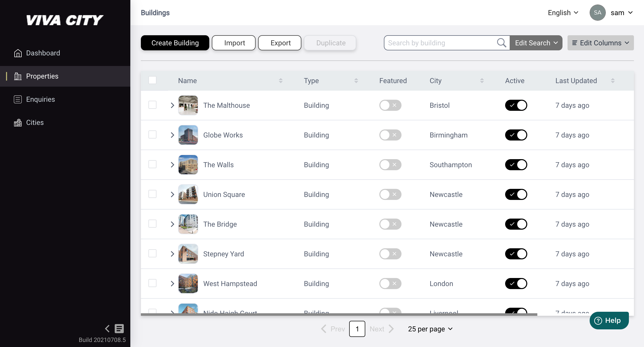The image size is (644, 347).
Task: Click the Enquiries list icon
Action: 18,99
